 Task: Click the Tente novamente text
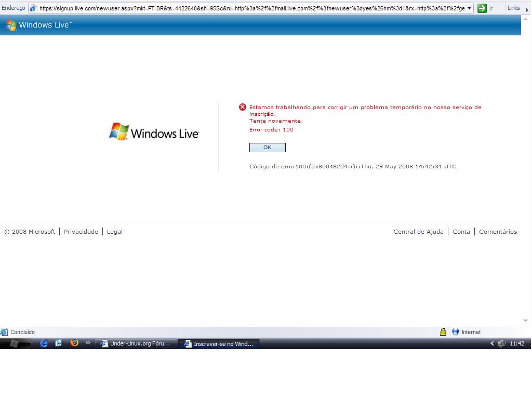(x=276, y=121)
